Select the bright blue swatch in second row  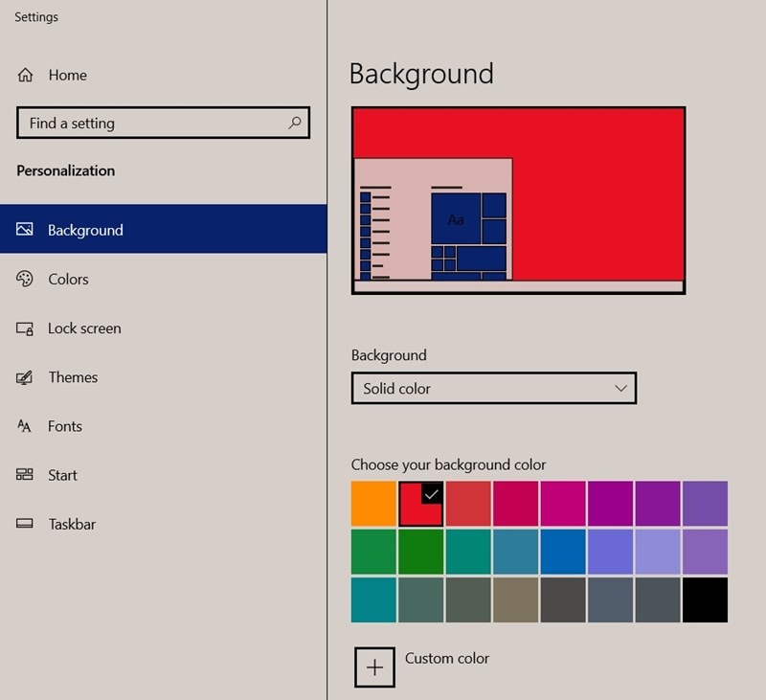click(x=563, y=552)
